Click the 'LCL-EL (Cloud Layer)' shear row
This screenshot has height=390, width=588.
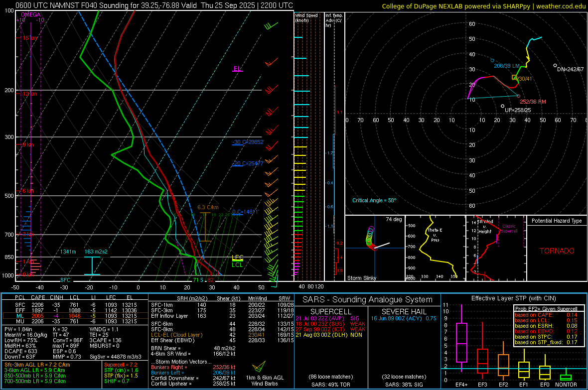pos(222,335)
